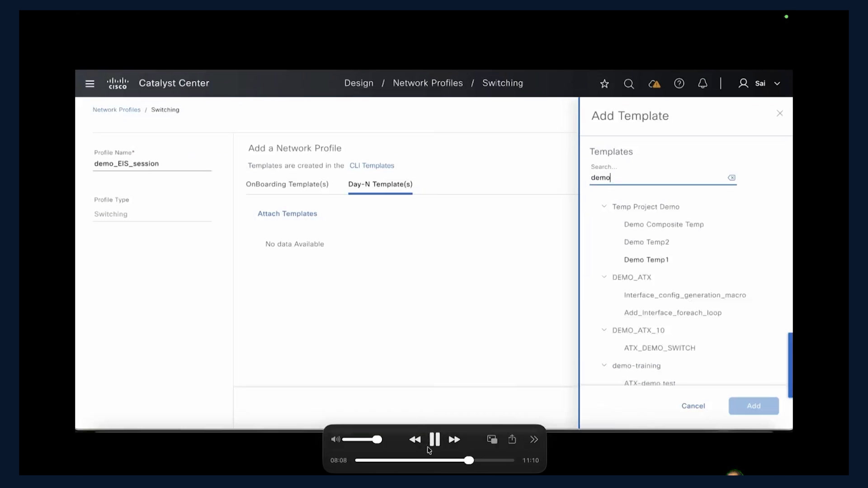Image resolution: width=868 pixels, height=488 pixels.
Task: Click the favorites star icon
Action: pos(604,84)
